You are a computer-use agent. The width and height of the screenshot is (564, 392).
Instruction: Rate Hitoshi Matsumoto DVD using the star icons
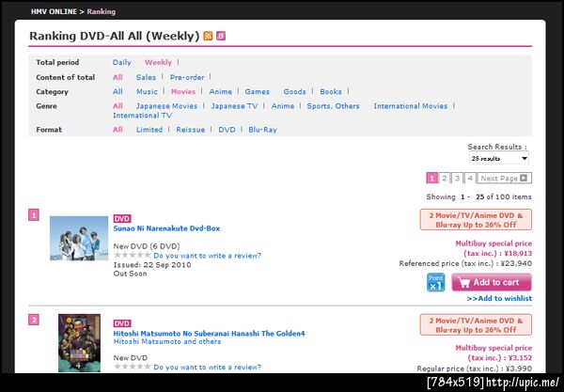point(132,367)
